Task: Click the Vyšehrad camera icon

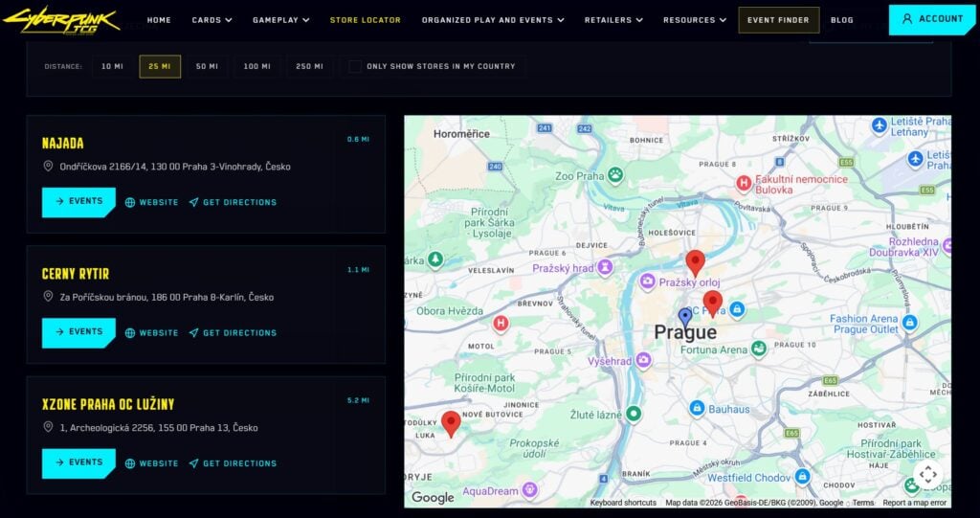Action: click(643, 360)
